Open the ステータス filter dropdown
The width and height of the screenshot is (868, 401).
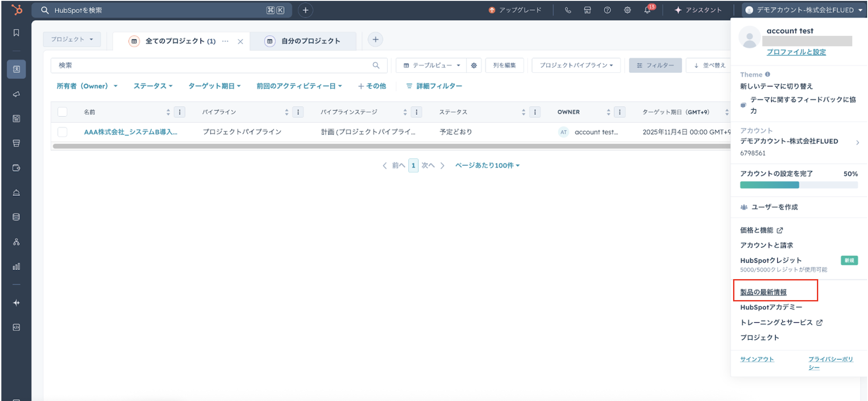[x=153, y=86]
